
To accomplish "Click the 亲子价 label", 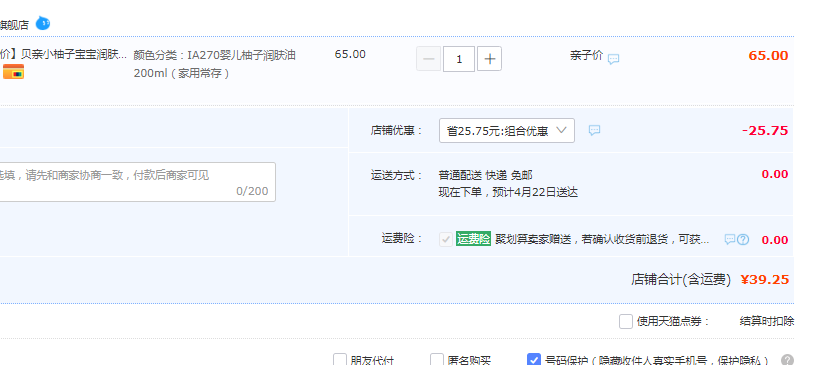I will [x=586, y=55].
